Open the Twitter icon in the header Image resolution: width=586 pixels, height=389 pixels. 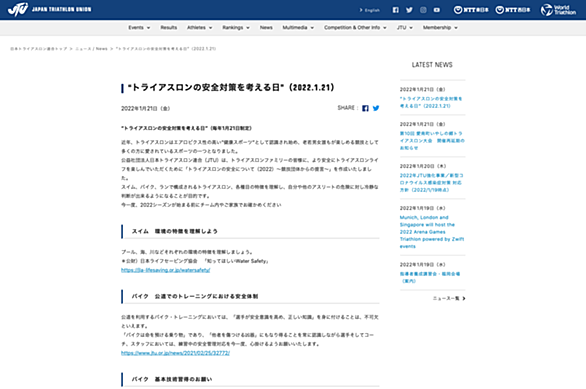tap(409, 10)
